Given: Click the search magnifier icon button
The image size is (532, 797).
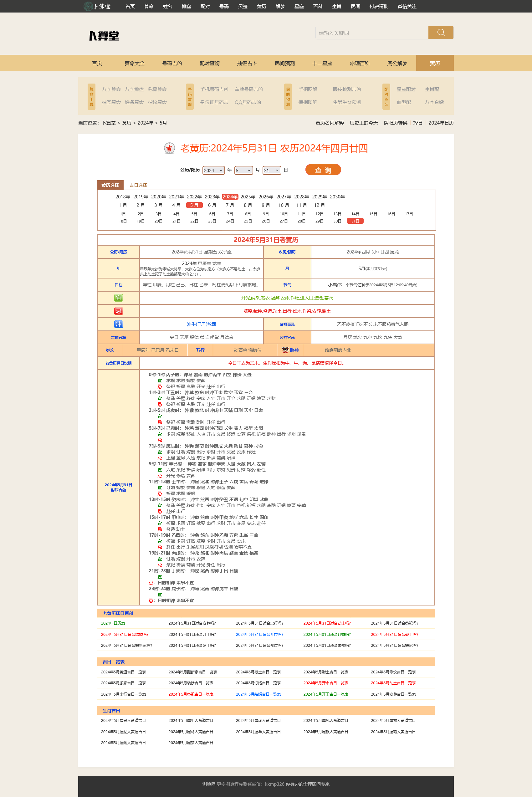Looking at the screenshot, I should [x=440, y=33].
